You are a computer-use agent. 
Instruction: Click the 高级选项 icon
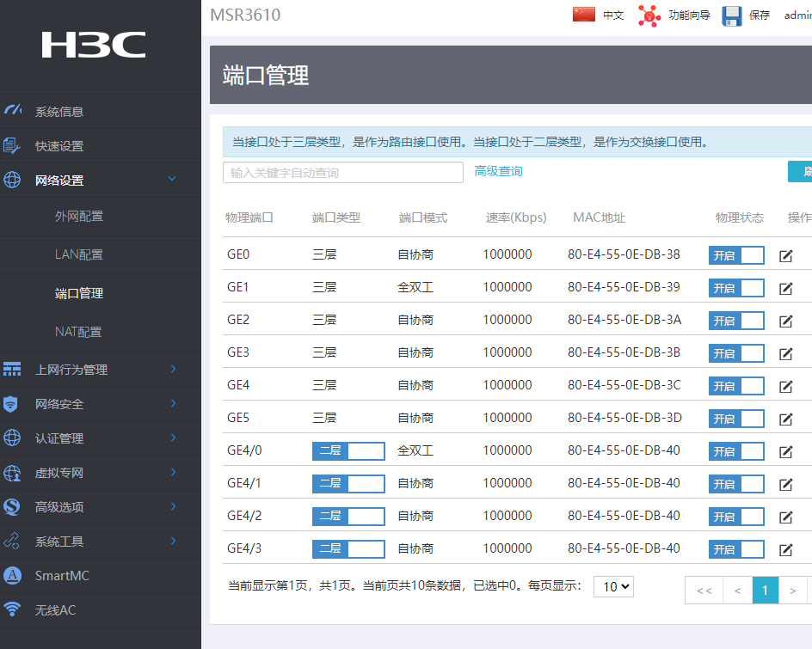pos(12,506)
